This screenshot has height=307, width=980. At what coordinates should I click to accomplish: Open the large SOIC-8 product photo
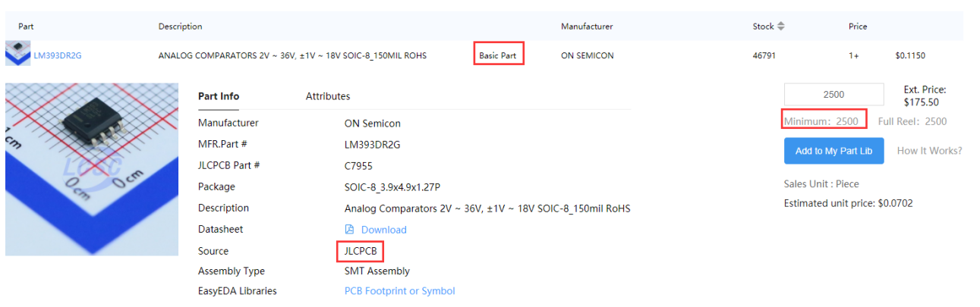pos(92,169)
